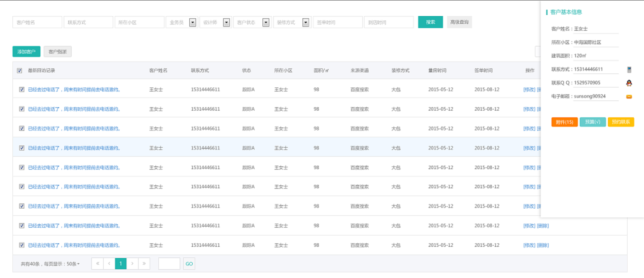Screen dimensions: 644x278
Task: Focus the 联系方式 search field
Action: coord(88,22)
